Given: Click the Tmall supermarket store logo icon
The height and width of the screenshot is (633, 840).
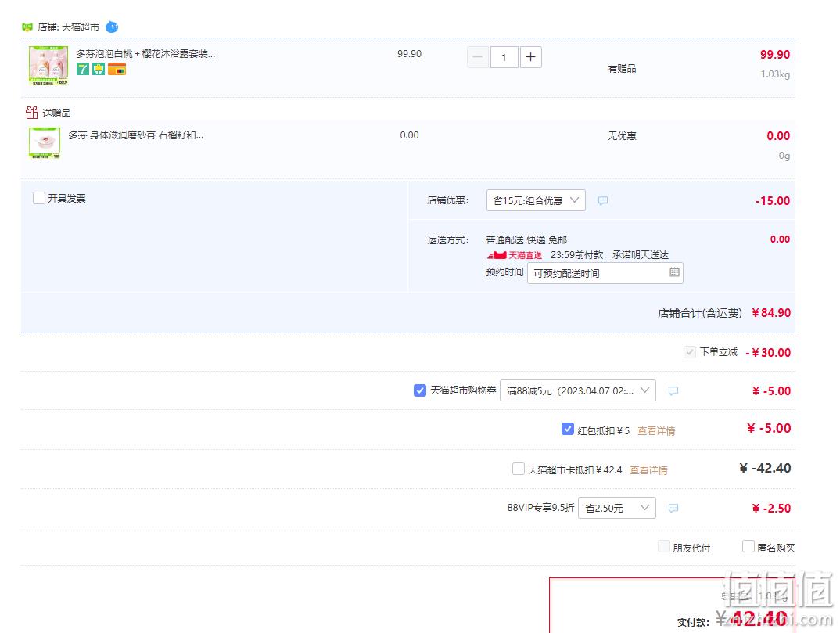Looking at the screenshot, I should [27, 27].
